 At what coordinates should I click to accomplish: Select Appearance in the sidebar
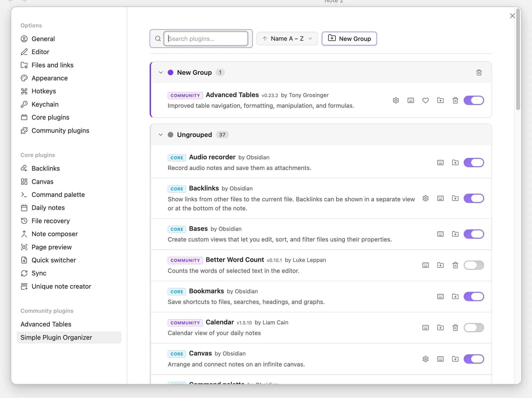point(69,78)
